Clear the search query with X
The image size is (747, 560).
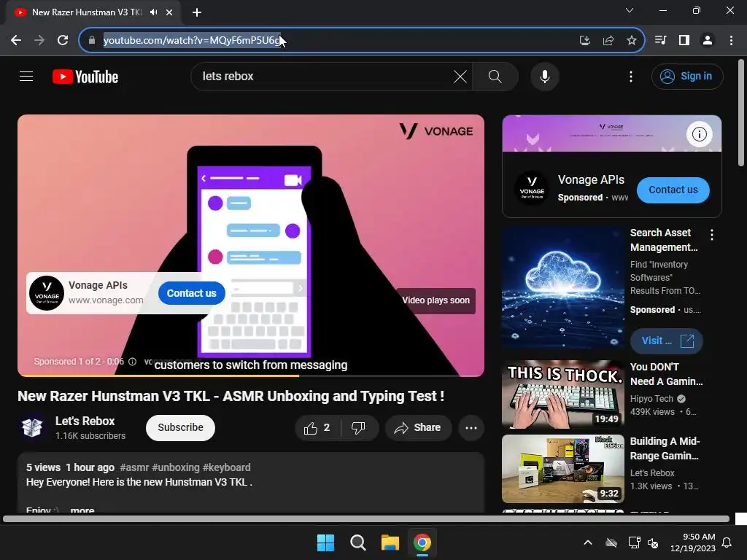(x=460, y=76)
